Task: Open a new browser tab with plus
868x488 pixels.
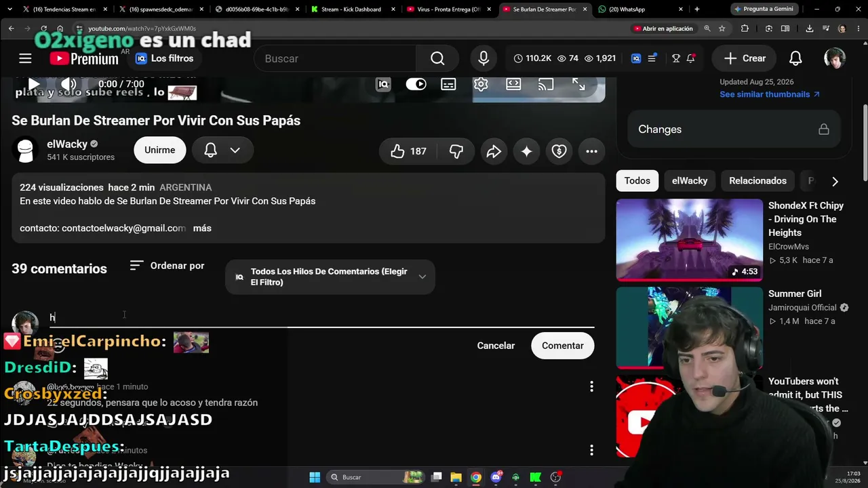Action: point(696,9)
